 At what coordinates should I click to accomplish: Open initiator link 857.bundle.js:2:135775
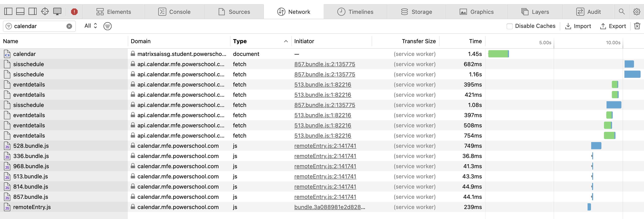point(325,64)
